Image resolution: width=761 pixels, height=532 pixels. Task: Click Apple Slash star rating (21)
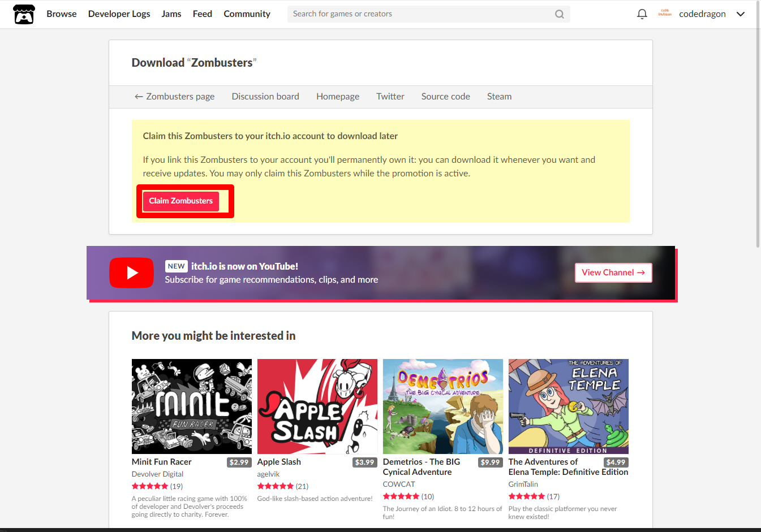283,486
